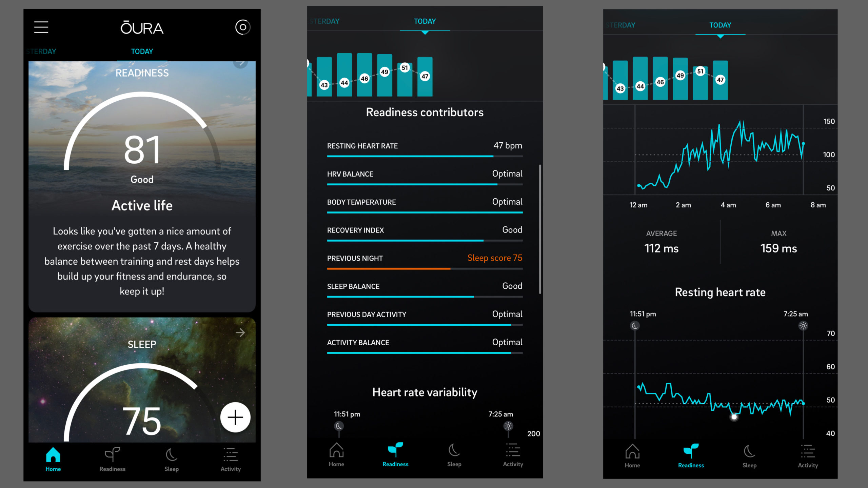Image resolution: width=868 pixels, height=488 pixels.
Task: Click the Readiness score 81 readout
Action: coord(141,148)
